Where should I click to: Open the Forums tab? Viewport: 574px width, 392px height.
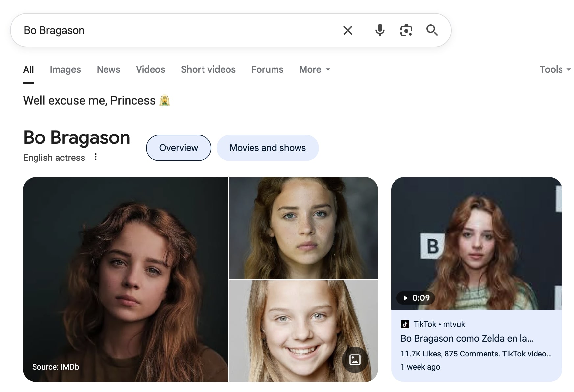[268, 69]
